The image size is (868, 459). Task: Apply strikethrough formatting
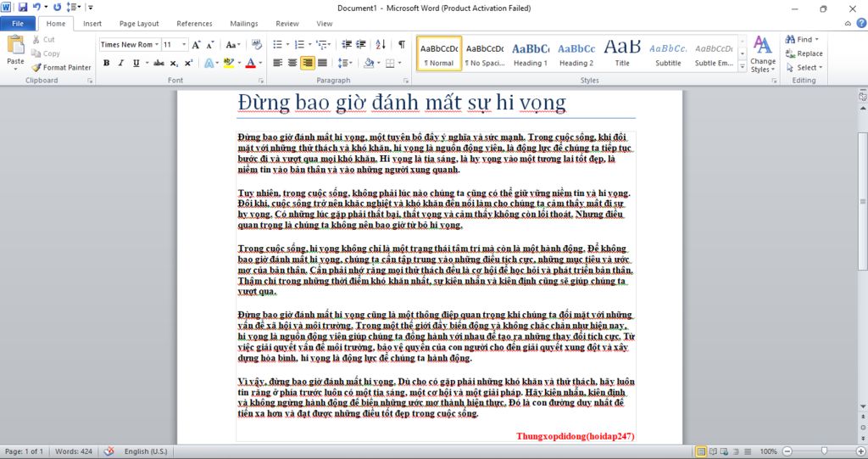pos(159,63)
